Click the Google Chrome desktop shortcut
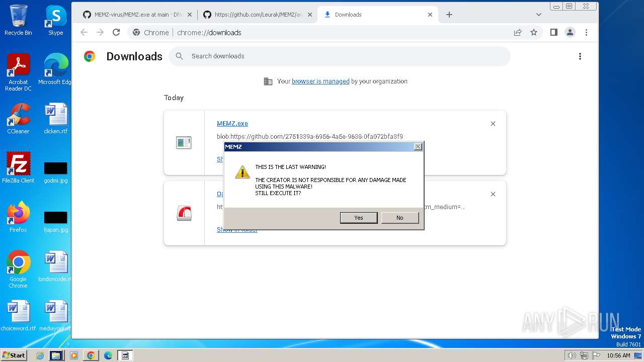Image resolution: width=644 pixels, height=362 pixels. (18, 269)
